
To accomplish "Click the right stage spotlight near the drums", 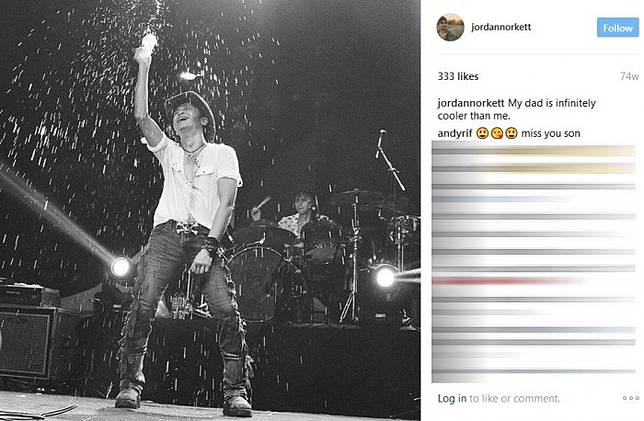I will pyautogui.click(x=385, y=277).
